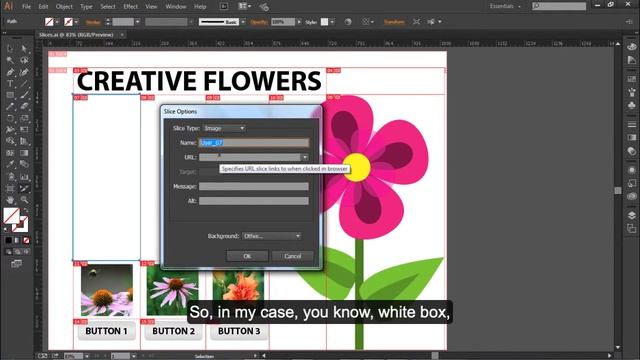This screenshot has height=360, width=640.
Task: Open the Background dropdown in Slice Options
Action: pyautogui.click(x=271, y=236)
